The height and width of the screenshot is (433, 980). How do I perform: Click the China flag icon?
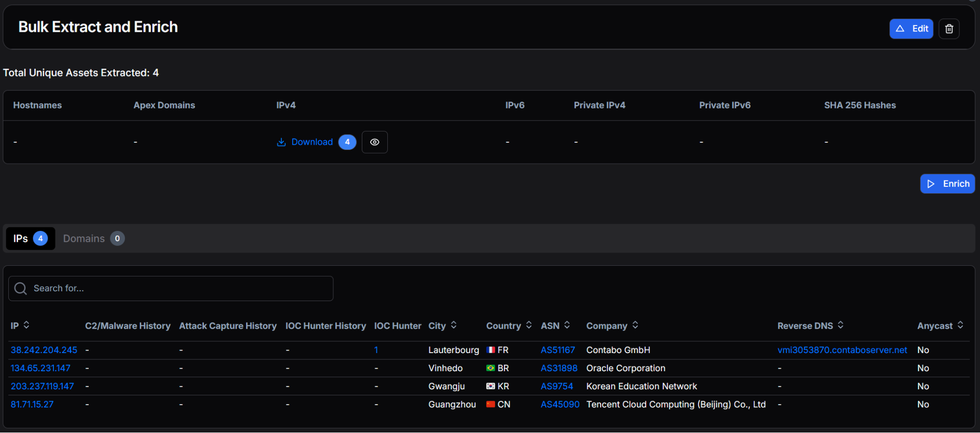tap(490, 405)
